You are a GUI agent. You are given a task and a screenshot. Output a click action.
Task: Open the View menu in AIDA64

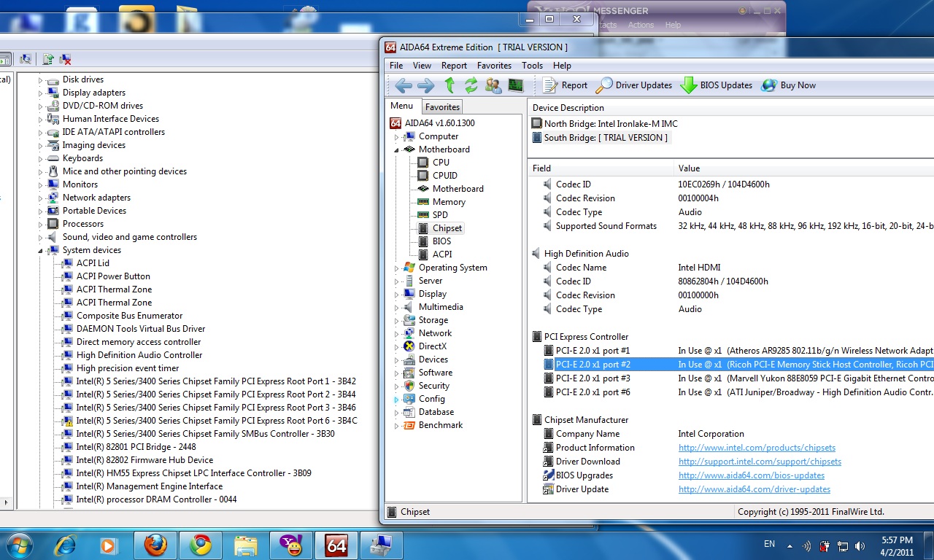coord(422,66)
